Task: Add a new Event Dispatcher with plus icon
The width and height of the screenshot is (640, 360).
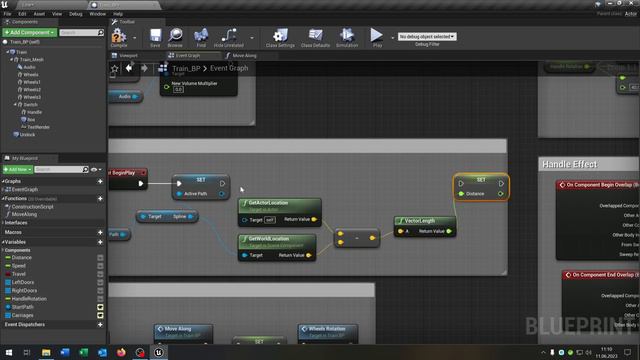Action: [x=100, y=324]
